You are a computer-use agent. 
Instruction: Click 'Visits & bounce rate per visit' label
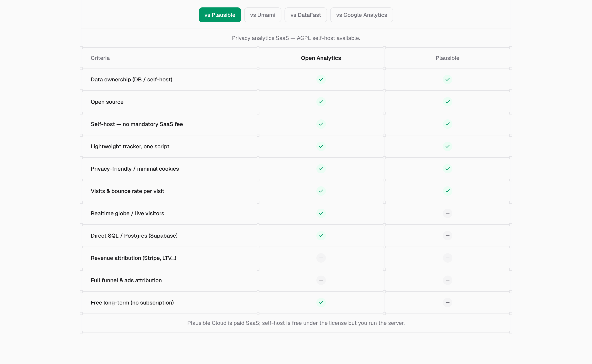point(127,191)
